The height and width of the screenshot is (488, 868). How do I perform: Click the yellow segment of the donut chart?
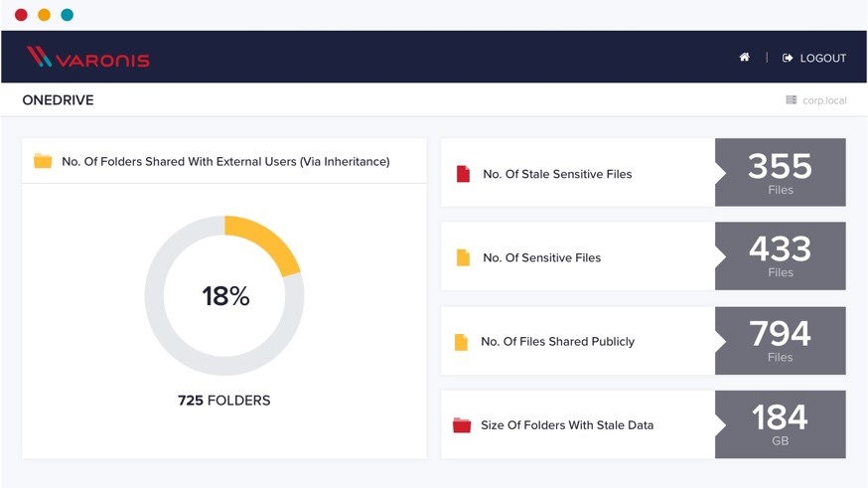270,242
